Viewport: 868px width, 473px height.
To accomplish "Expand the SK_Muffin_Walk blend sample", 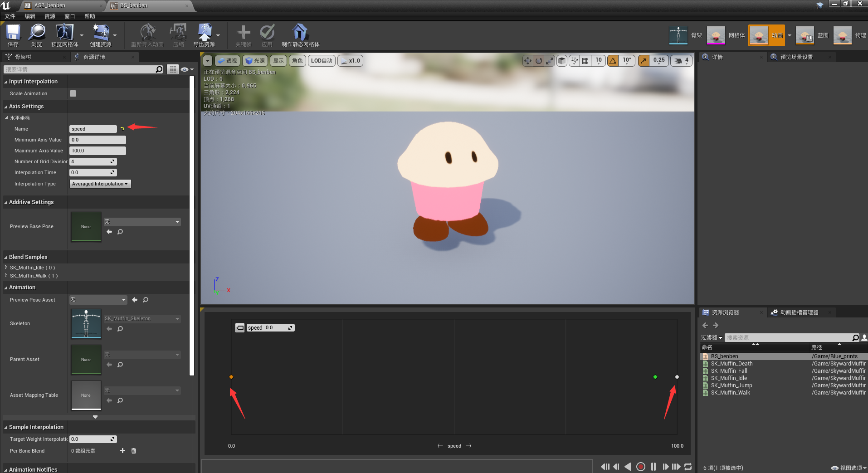I will [6, 276].
